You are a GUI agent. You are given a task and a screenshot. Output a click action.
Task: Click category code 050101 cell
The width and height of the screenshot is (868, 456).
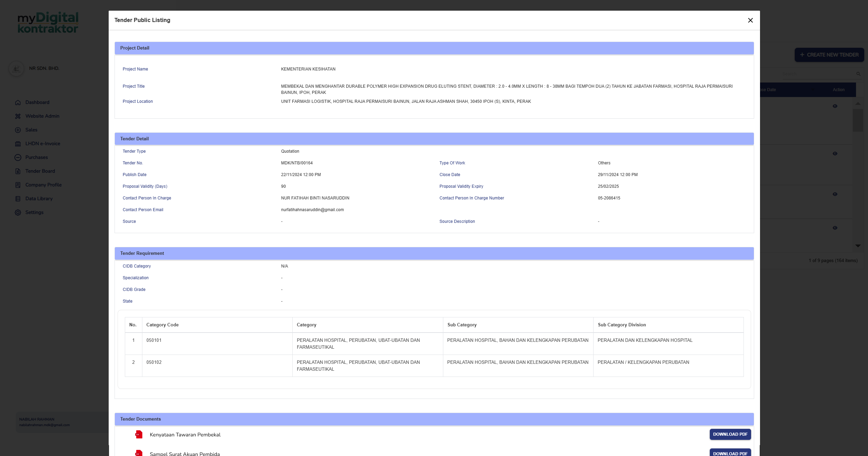tap(217, 344)
